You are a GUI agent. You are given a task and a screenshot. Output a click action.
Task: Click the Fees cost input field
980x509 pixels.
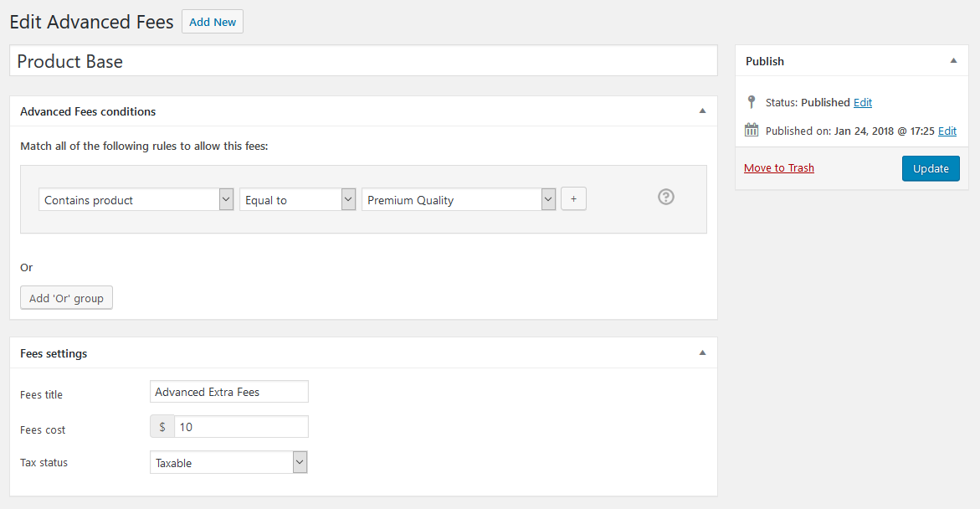(241, 427)
